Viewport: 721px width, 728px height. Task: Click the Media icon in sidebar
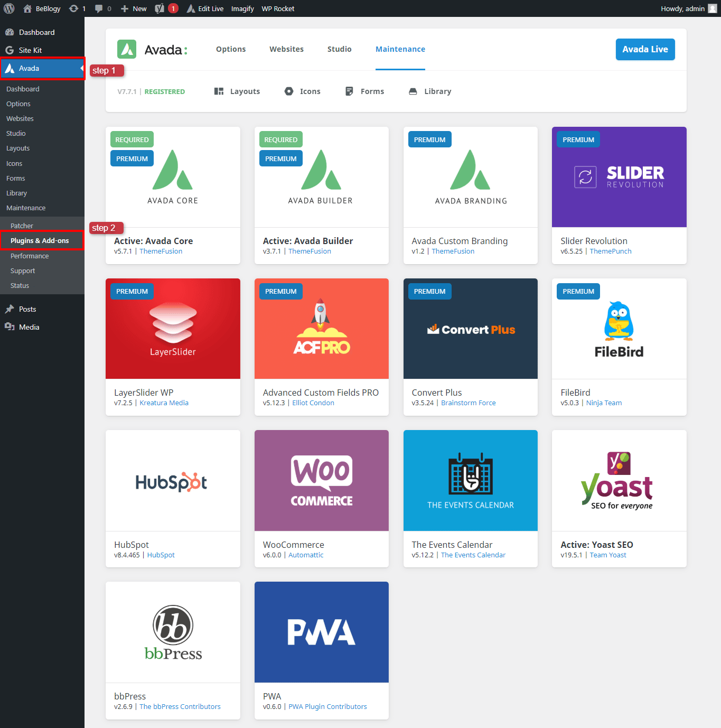(10, 327)
